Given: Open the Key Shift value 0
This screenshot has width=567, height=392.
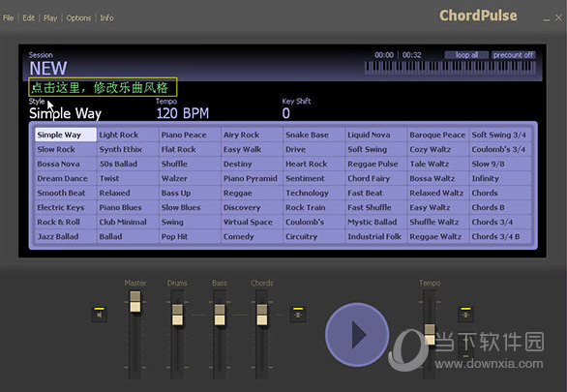Looking at the screenshot, I should tap(285, 113).
